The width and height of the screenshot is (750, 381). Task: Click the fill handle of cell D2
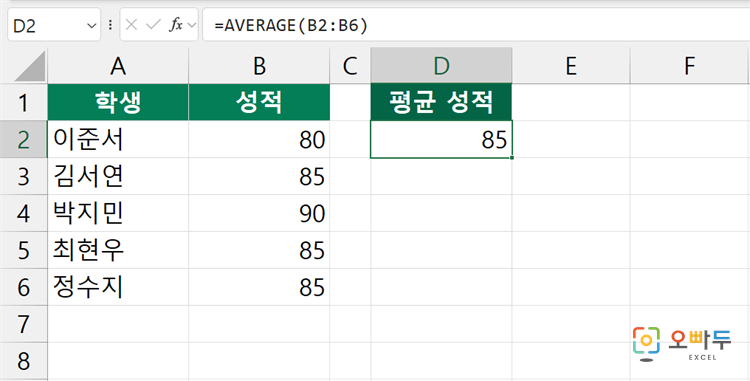coord(512,157)
